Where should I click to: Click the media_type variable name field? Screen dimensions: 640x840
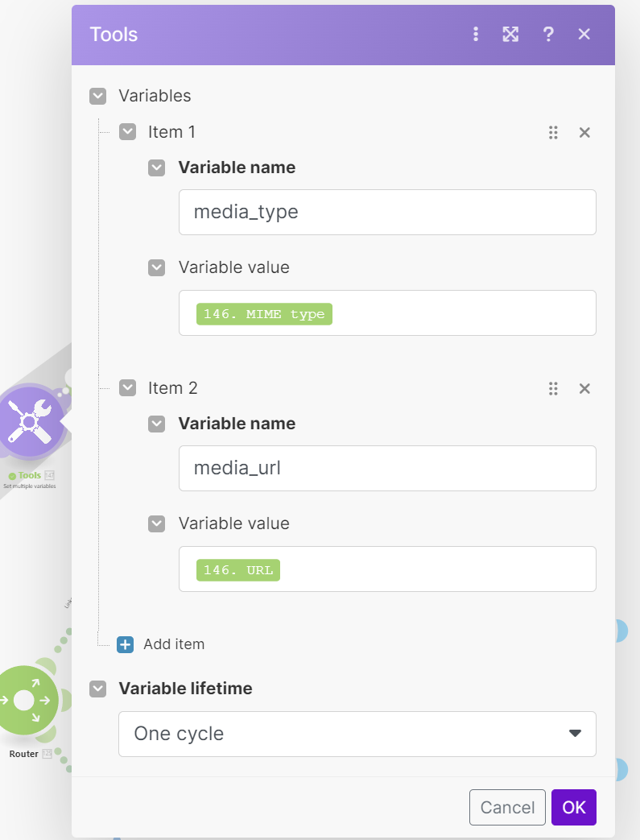pos(387,213)
